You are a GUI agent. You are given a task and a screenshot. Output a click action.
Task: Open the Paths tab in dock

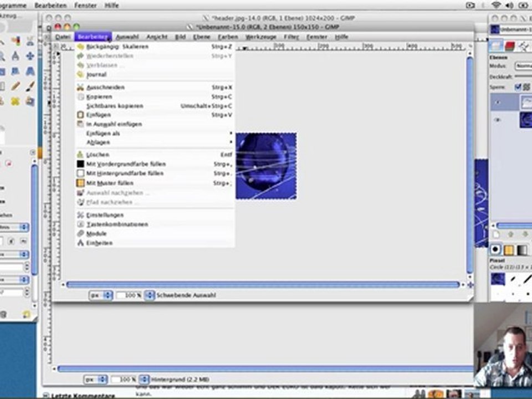click(524, 46)
